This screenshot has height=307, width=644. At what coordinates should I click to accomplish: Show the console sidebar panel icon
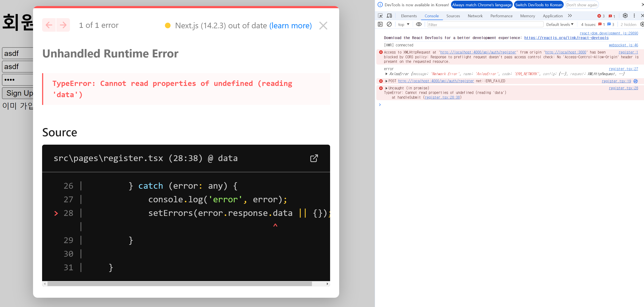click(x=380, y=24)
